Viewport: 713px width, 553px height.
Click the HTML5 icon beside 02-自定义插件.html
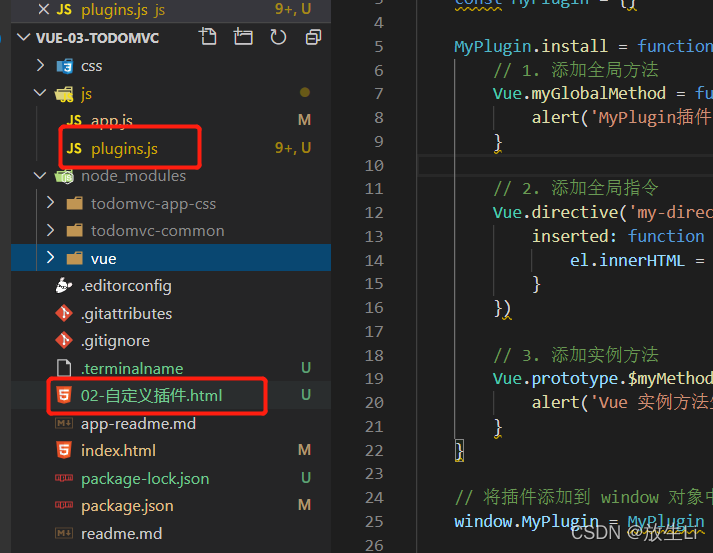pyautogui.click(x=64, y=395)
